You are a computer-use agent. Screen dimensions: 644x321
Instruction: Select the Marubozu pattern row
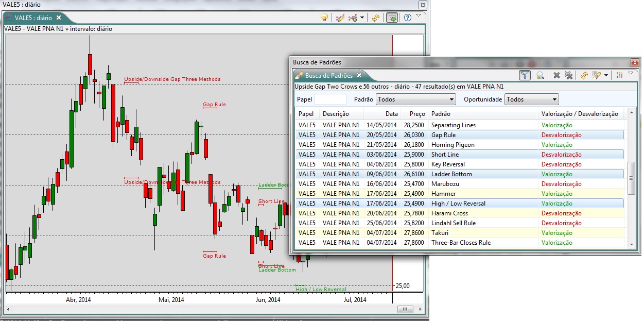click(459, 184)
